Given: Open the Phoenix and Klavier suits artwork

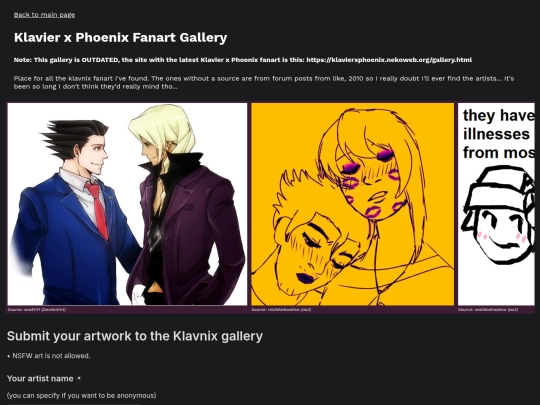Looking at the screenshot, I should click(127, 204).
